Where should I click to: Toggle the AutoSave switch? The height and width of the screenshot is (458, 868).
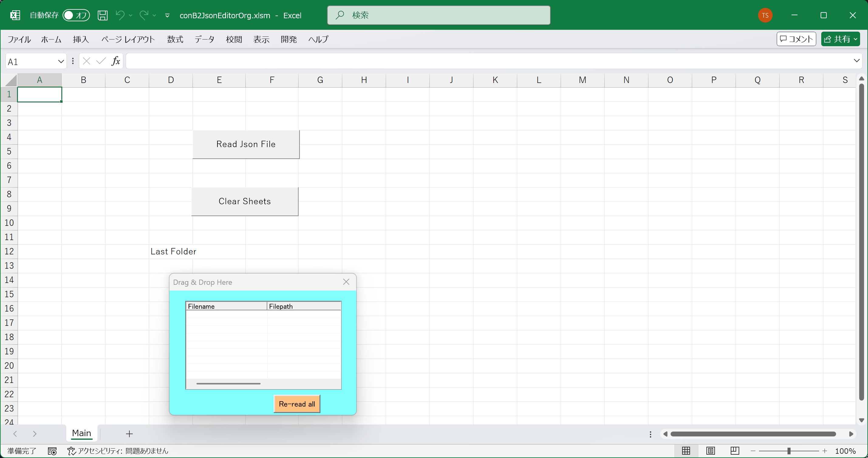pyautogui.click(x=76, y=15)
